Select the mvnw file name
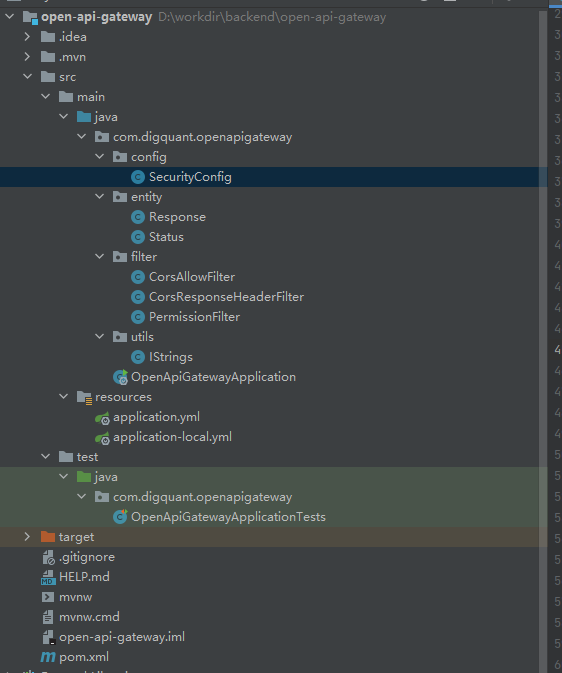 (76, 597)
